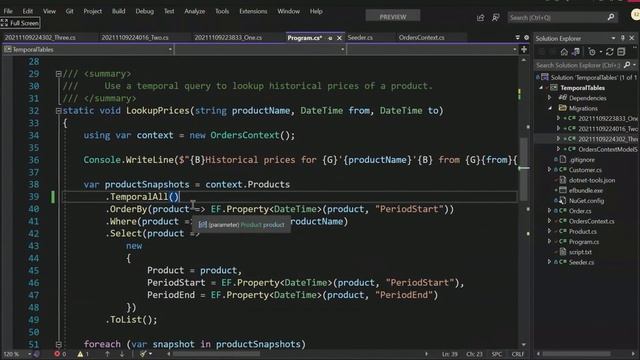Expand the 20211109223833_One migration file
Image resolution: width=640 pixels, height=360 pixels.
[558, 118]
